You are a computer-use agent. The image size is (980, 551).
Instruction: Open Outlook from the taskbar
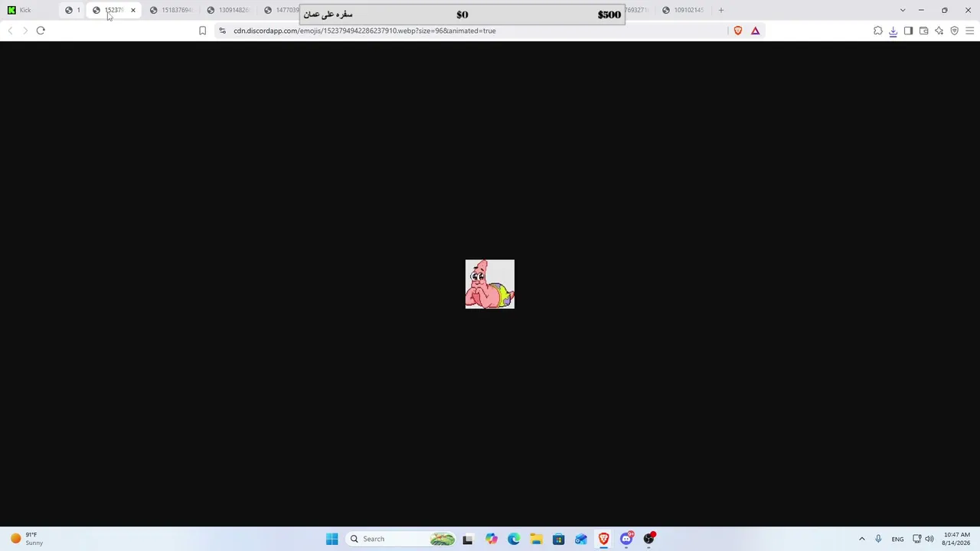click(x=581, y=539)
